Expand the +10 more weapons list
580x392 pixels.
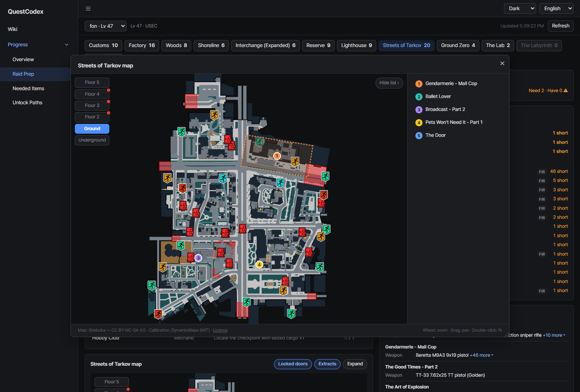pos(554,335)
